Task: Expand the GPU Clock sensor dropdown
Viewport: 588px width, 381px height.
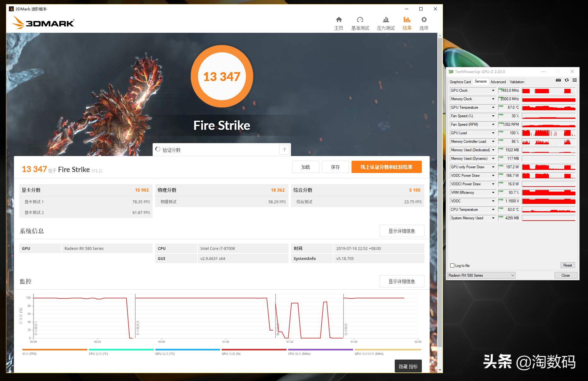Action: pos(492,90)
